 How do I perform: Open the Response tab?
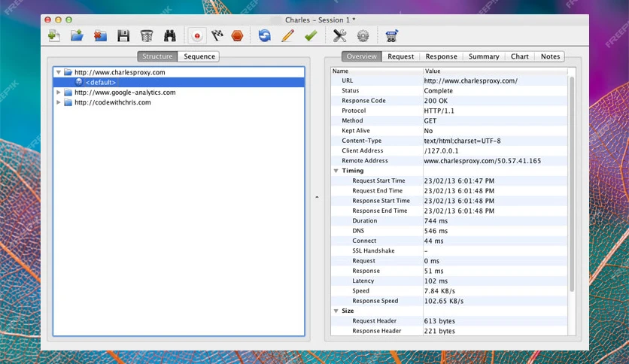click(x=441, y=56)
